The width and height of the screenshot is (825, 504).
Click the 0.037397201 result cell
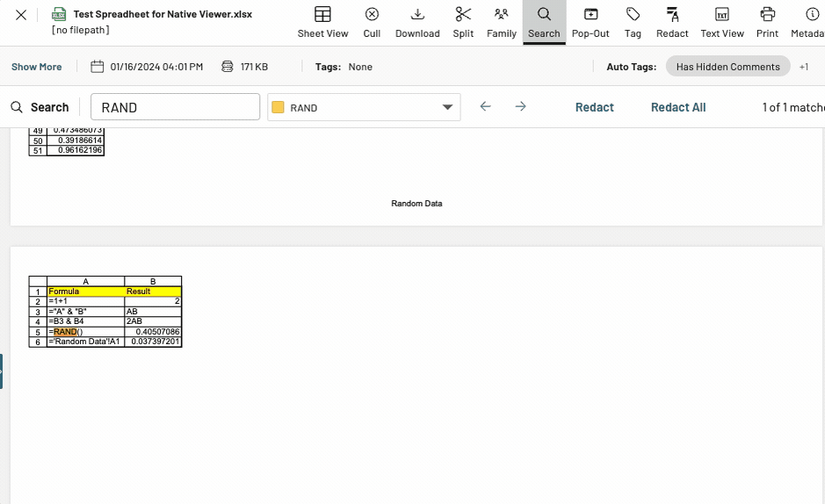tap(153, 342)
